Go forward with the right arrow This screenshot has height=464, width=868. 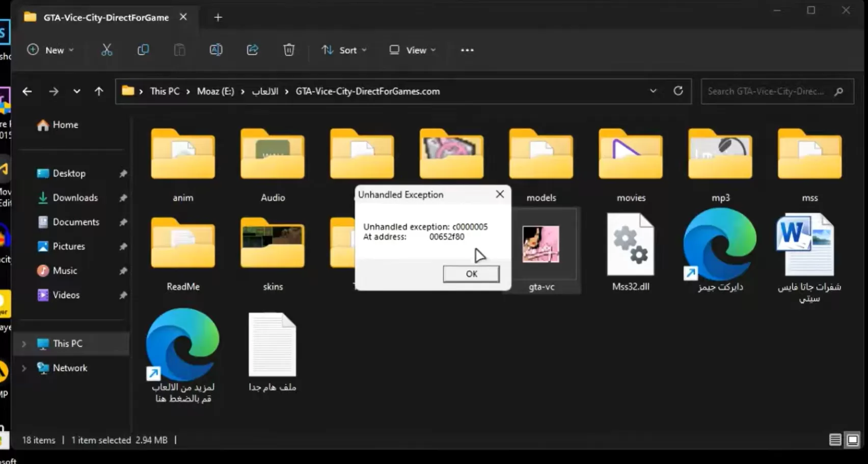point(53,91)
